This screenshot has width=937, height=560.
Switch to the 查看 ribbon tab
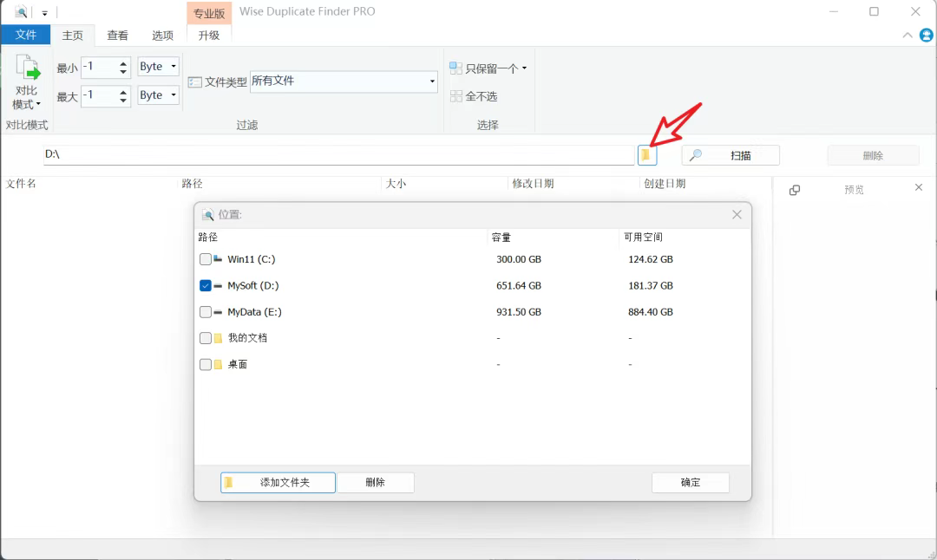[118, 36]
